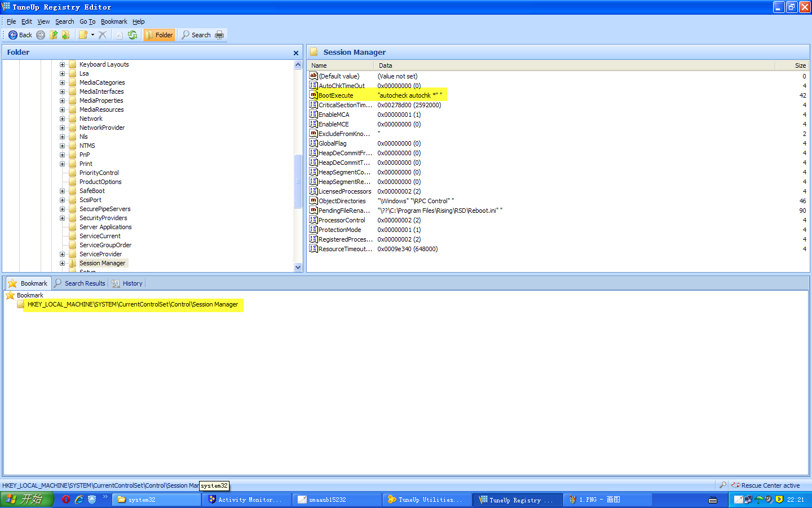Select the GlobalFlag binary value icon

tap(314, 143)
